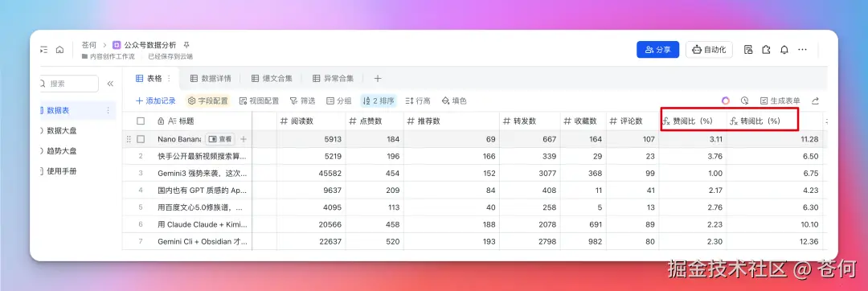Grab the drag handle on Nano Banana row
This screenshot has height=291, width=868.
pyautogui.click(x=129, y=139)
